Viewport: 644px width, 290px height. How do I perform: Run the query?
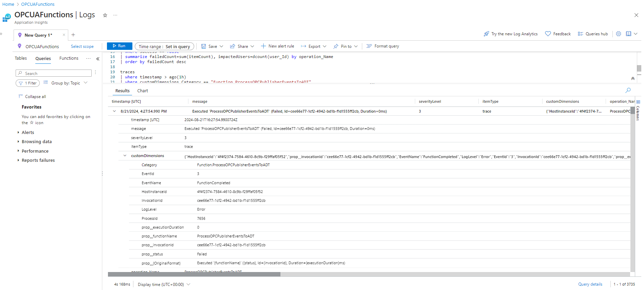coord(119,46)
